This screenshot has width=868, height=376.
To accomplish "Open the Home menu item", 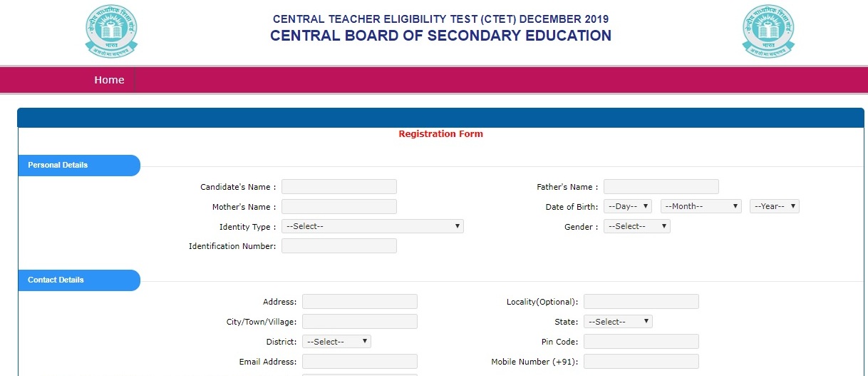I will click(x=109, y=80).
